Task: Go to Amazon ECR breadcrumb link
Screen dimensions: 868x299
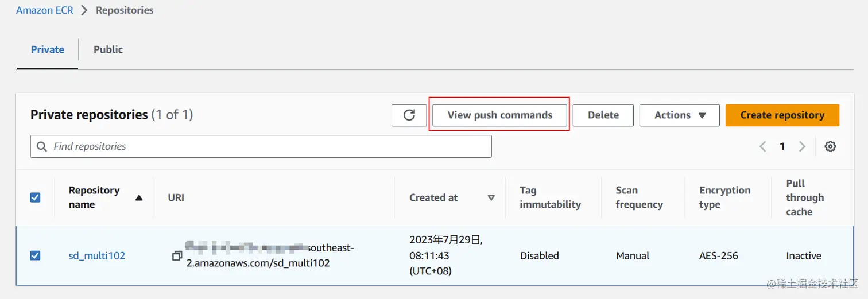Action: [45, 10]
